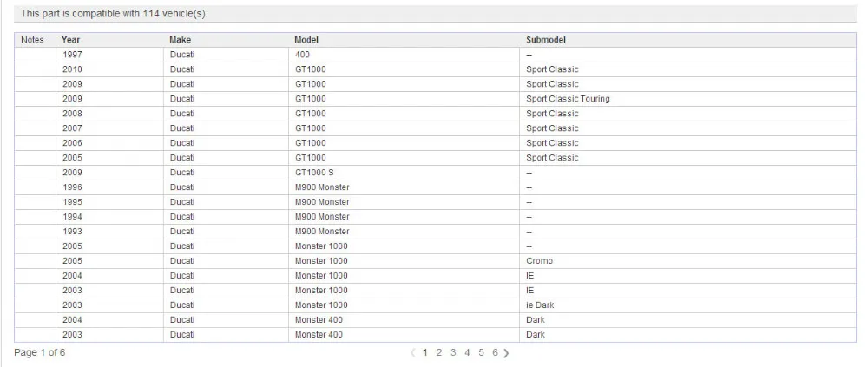
Task: Open page 5 of results
Action: click(x=481, y=352)
